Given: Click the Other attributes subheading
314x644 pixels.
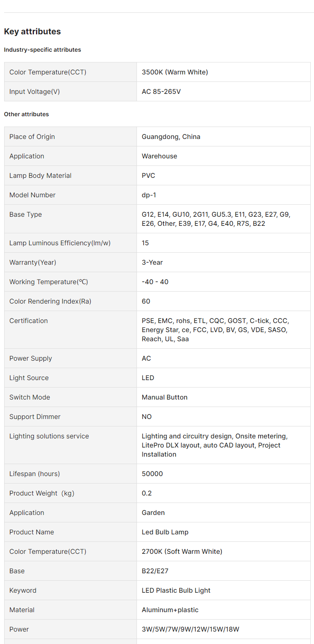Looking at the screenshot, I should [26, 114].
